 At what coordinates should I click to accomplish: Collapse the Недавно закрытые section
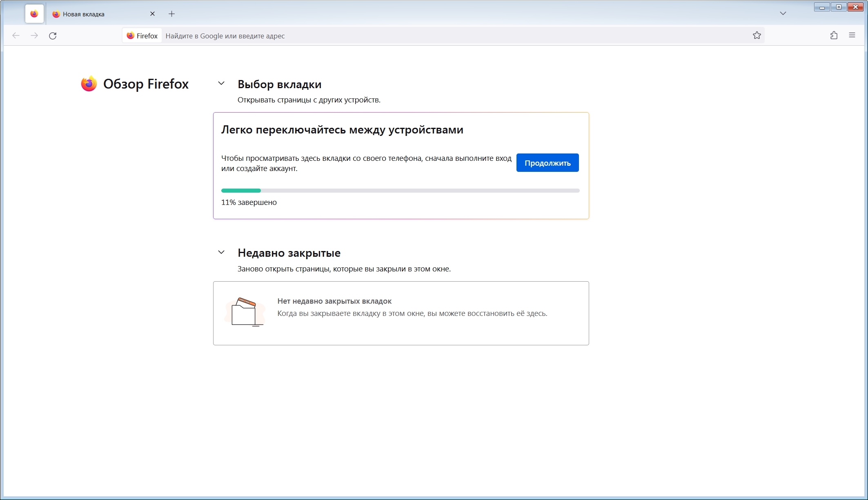click(221, 252)
